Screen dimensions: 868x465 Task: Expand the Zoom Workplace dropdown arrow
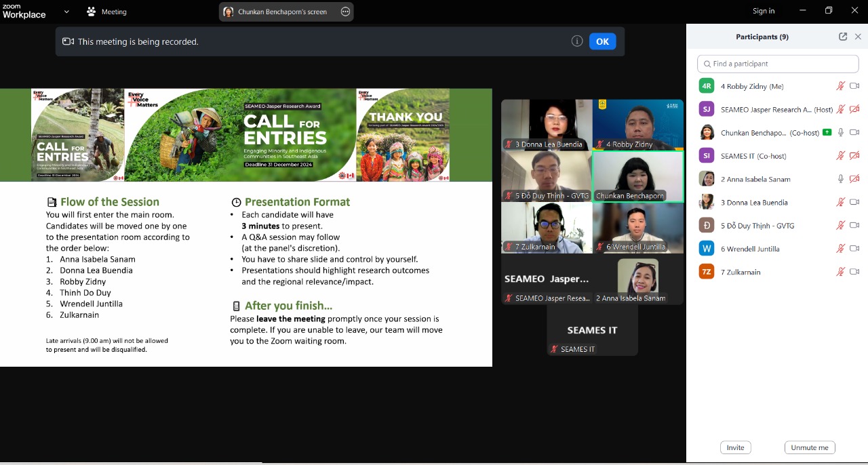66,12
